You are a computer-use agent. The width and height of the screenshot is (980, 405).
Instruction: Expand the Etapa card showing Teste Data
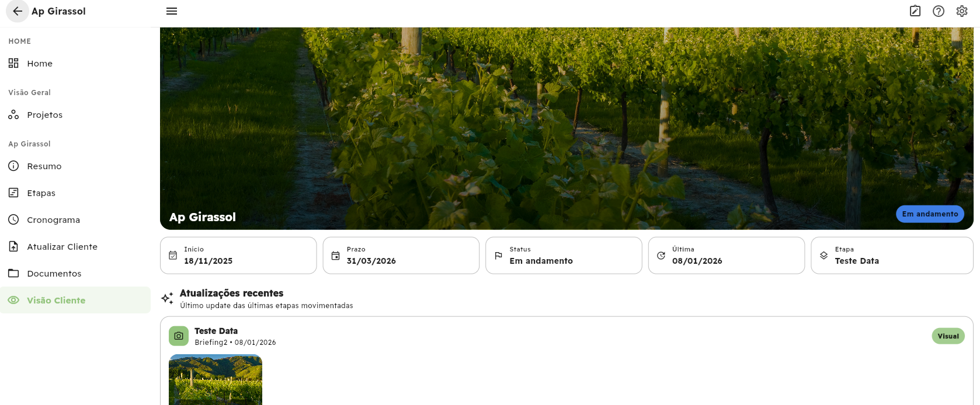tap(891, 255)
